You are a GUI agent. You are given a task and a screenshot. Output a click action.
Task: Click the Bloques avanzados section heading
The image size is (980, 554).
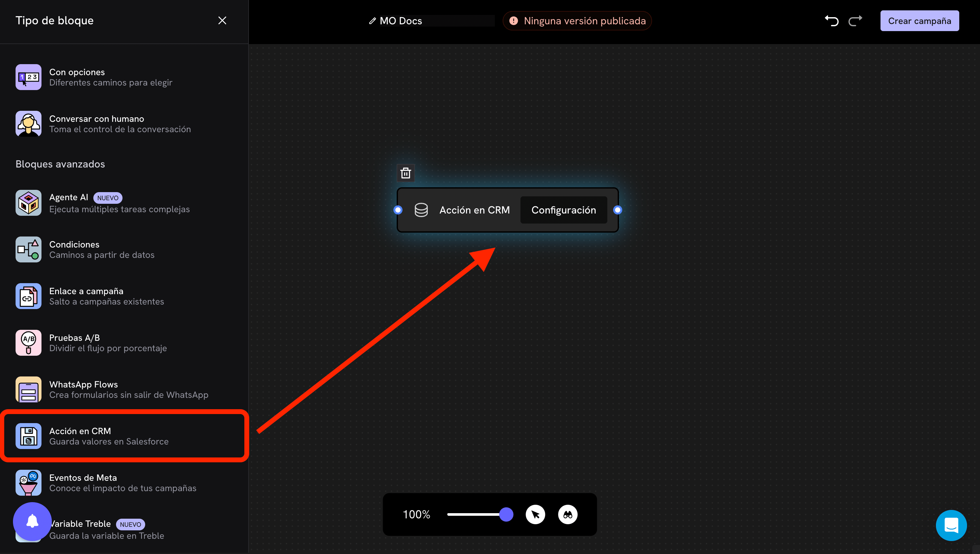point(60,164)
